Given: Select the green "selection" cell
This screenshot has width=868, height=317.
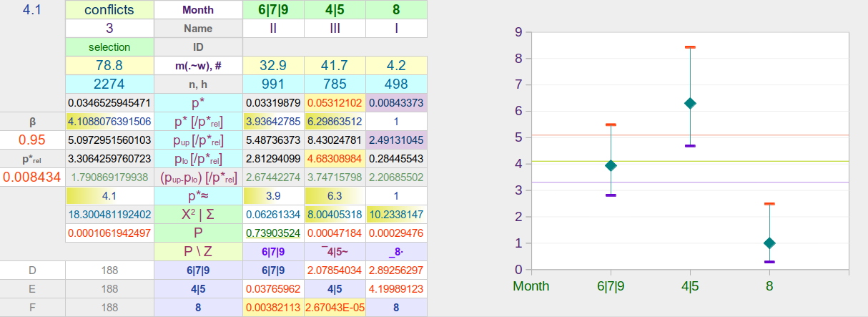Looking at the screenshot, I should (x=109, y=47).
